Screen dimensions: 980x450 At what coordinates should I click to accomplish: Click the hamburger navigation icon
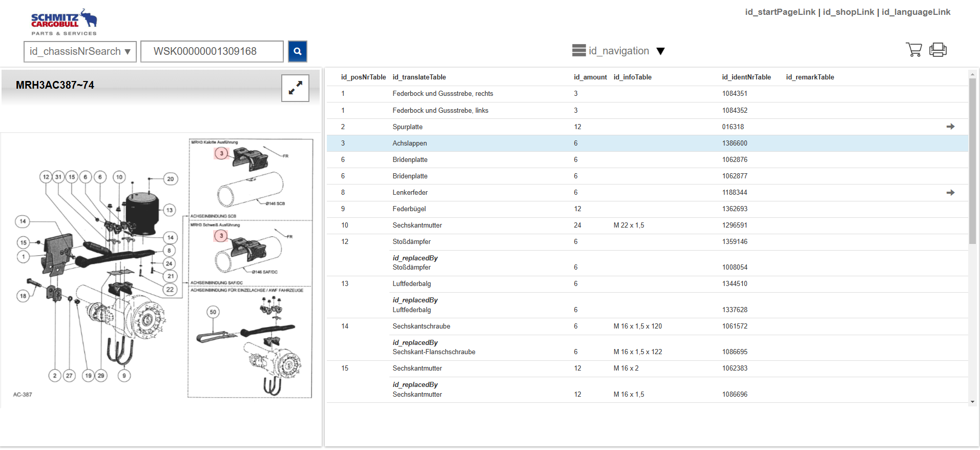pyautogui.click(x=579, y=50)
